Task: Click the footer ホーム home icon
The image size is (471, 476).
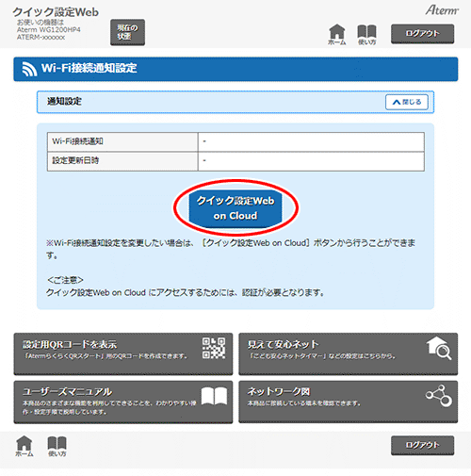Action: point(24,446)
